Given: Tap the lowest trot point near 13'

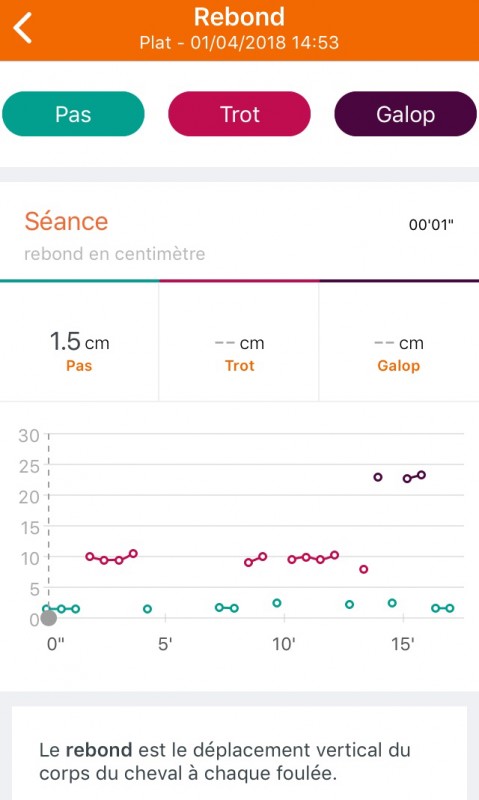Looking at the screenshot, I should [x=364, y=569].
